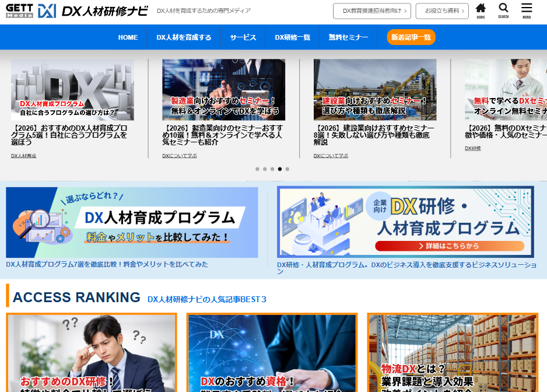Click the HOME house icon in header
Image resolution: width=547 pixels, height=392 pixels.
pos(481,11)
